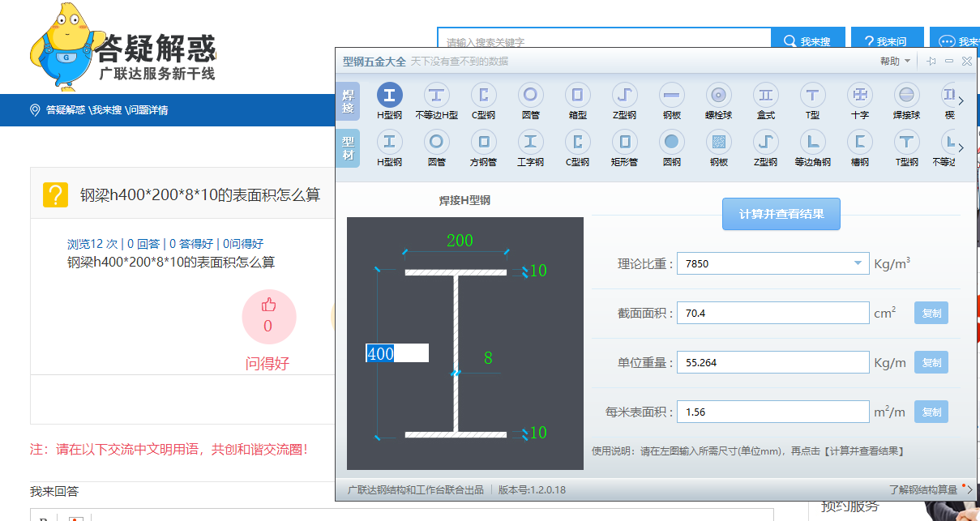Image resolution: width=980 pixels, height=521 pixels.
Task: Switch to the 焊接 category tab
Action: point(348,101)
